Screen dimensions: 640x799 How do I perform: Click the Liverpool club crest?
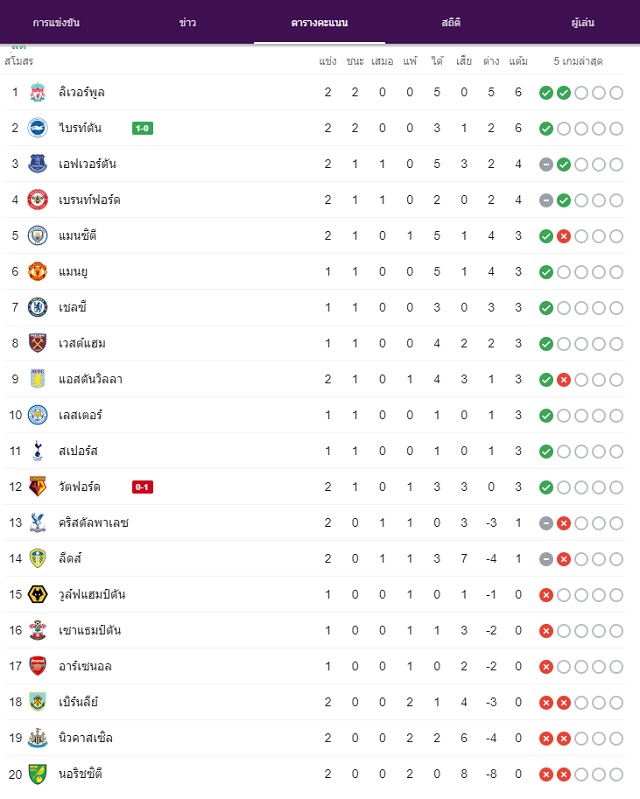click(x=37, y=92)
